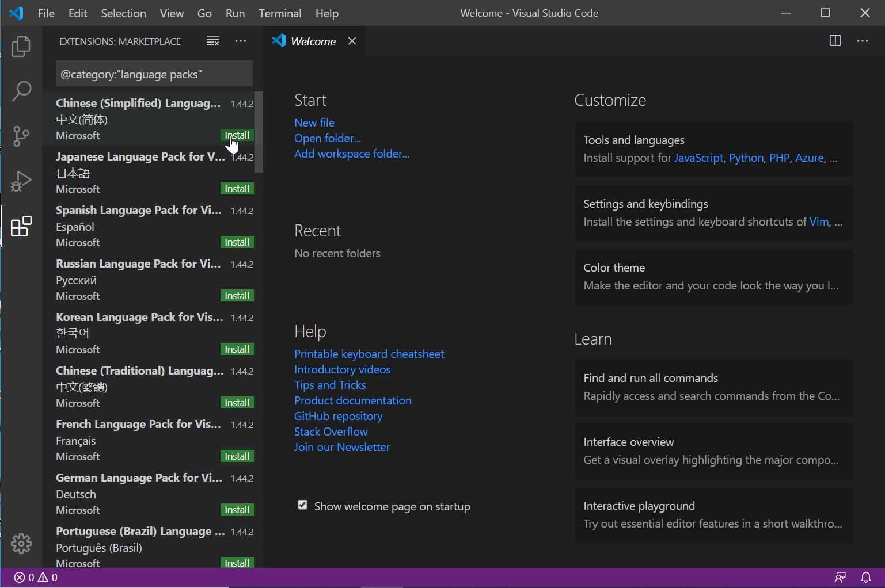
Task: Install French Language Pack
Action: coord(237,456)
